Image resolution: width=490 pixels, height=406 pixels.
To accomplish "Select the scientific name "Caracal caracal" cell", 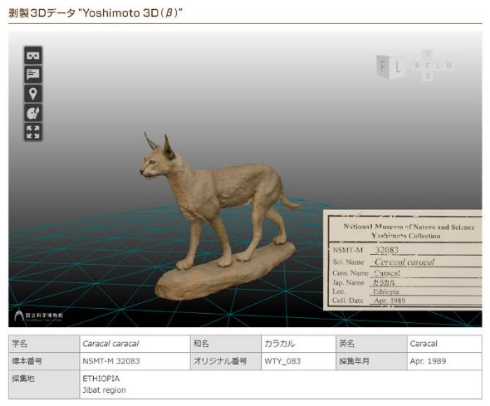I will [x=135, y=344].
